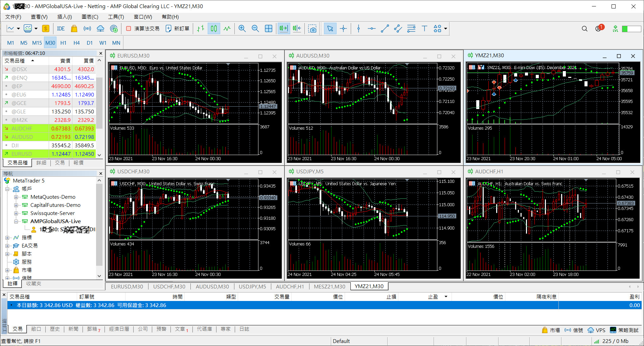The width and height of the screenshot is (644, 346).
Task: Toggle chart auto-scroll to the latest bar
Action: [284, 29]
